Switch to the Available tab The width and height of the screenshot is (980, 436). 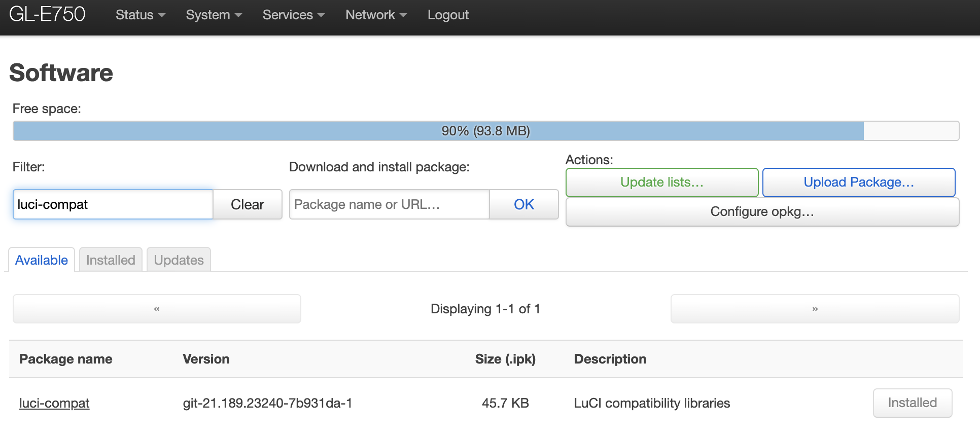point(42,260)
